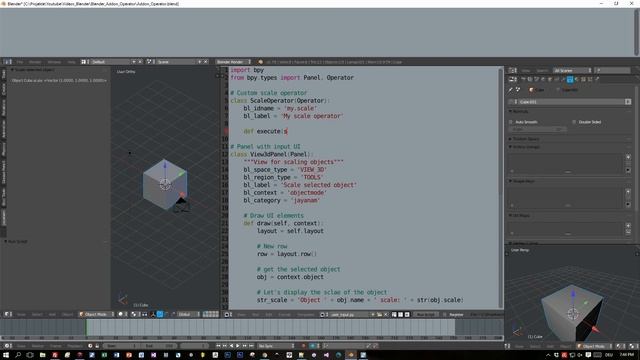Toggle syntax highlighting in the text editor
640x360 pixels.
407,315
